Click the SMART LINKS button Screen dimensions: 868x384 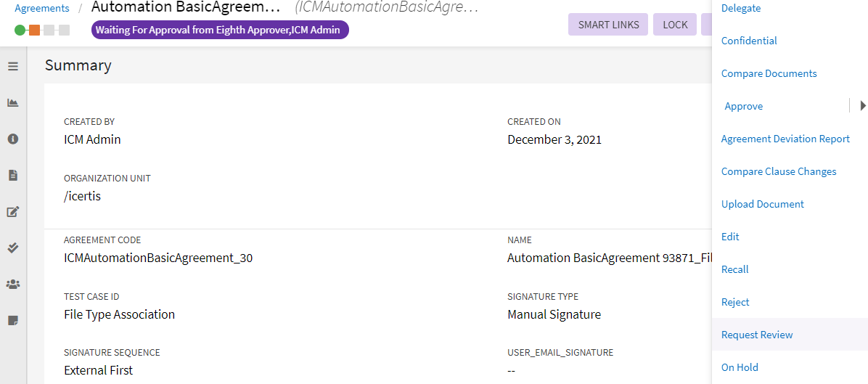pos(608,25)
